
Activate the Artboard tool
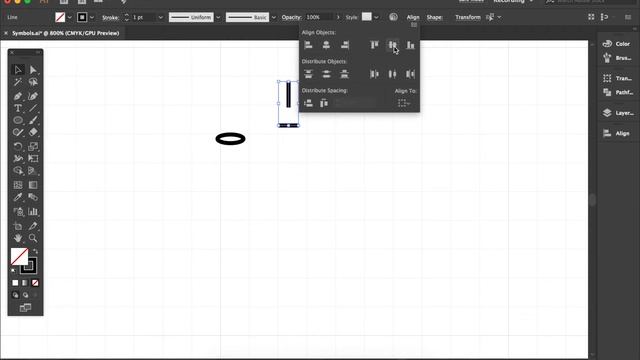[18, 226]
